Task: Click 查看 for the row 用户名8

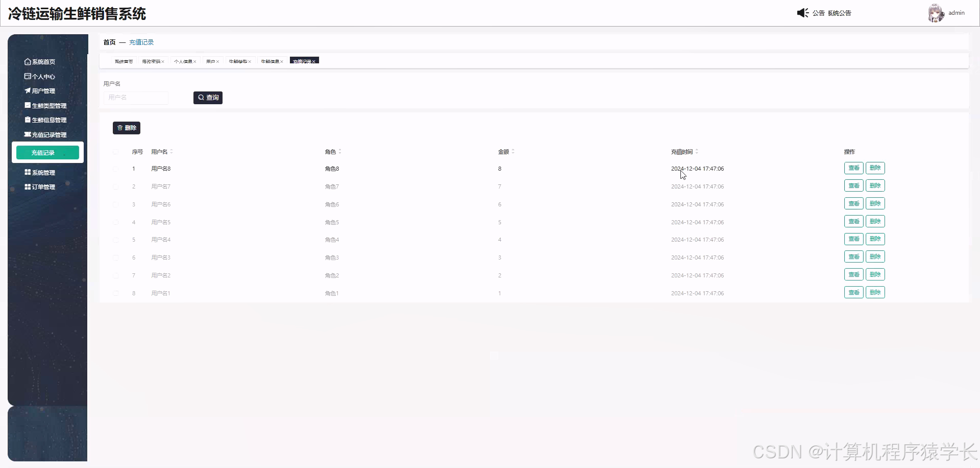Action: coord(853,168)
